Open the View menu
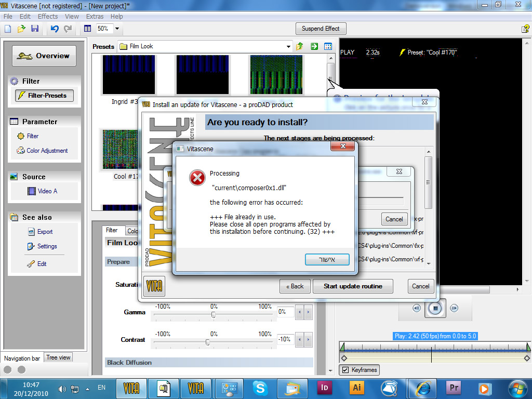Screen dimensions: 532x399 tap(72, 16)
